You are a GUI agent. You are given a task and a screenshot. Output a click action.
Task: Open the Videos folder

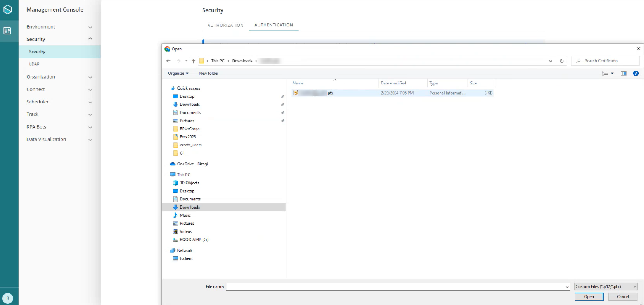coord(185,232)
